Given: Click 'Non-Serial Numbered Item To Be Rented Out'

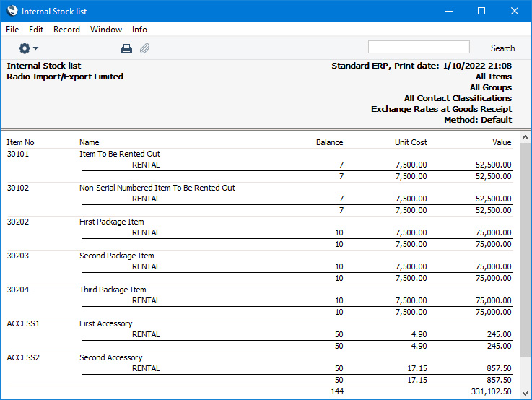Looking at the screenshot, I should pos(157,188).
